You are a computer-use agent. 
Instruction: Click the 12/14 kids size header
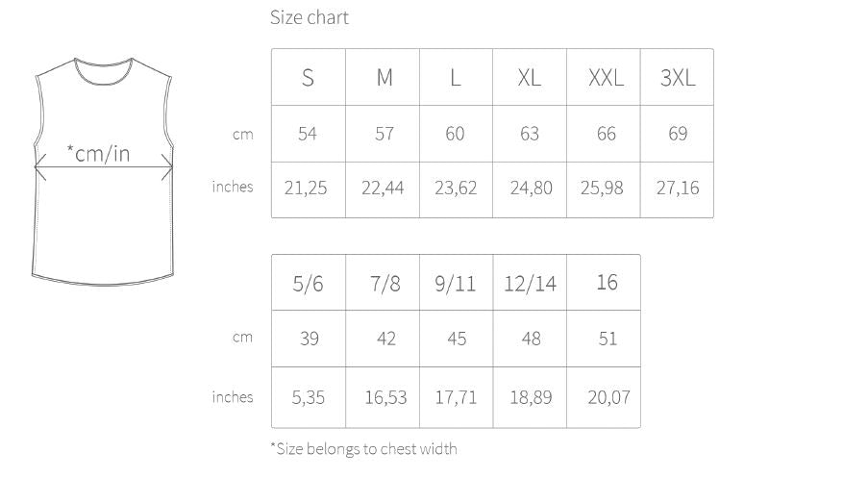[x=530, y=284]
